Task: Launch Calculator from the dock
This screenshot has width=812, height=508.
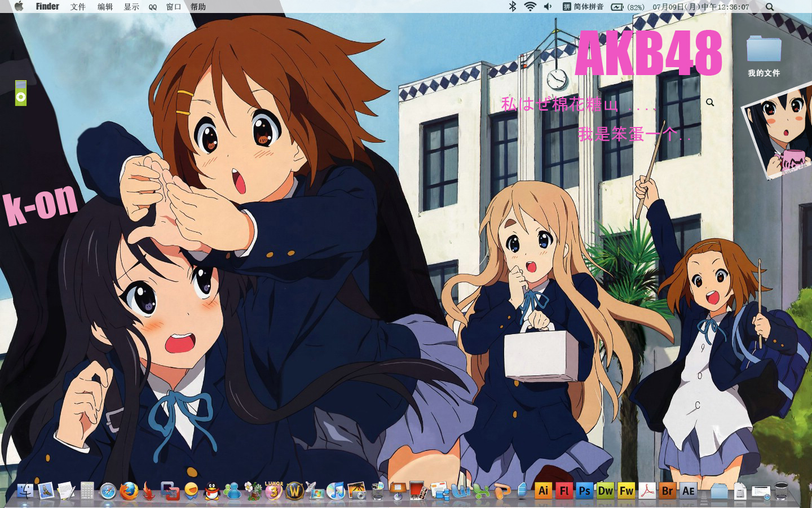Action: pos(87,491)
